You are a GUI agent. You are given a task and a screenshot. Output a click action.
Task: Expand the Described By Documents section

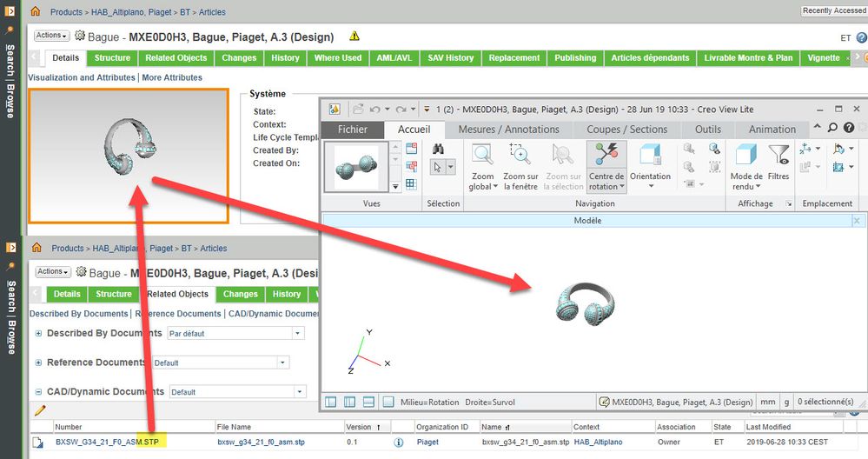(39, 333)
